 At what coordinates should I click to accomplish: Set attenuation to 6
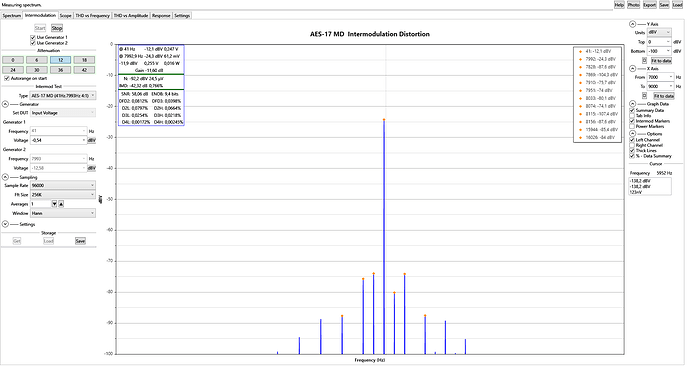(x=37, y=60)
